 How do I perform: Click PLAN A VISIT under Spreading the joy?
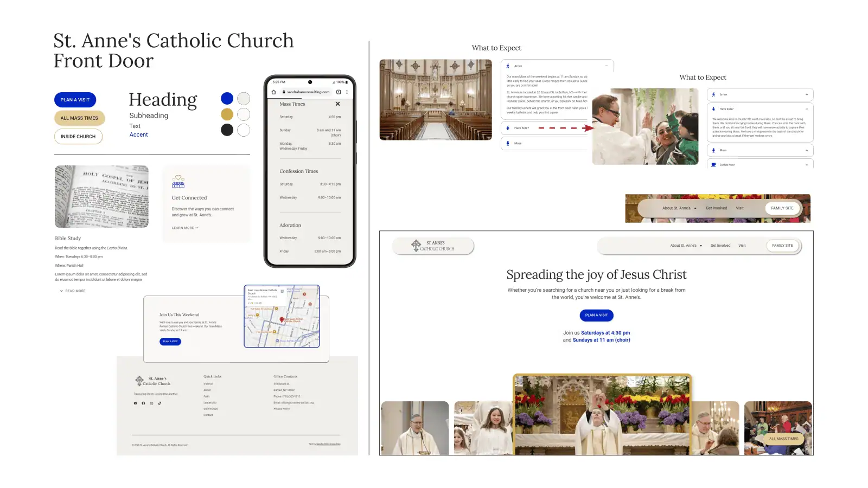pyautogui.click(x=596, y=315)
